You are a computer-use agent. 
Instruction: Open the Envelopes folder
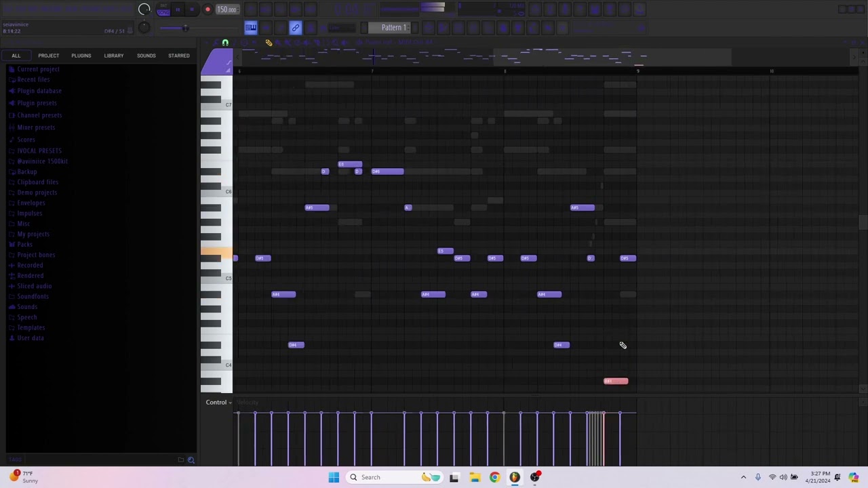click(x=31, y=203)
